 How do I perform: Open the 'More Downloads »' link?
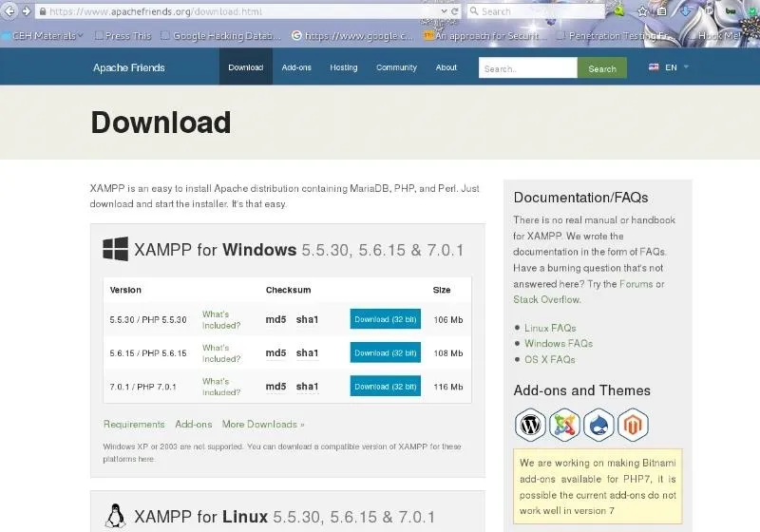(x=263, y=424)
